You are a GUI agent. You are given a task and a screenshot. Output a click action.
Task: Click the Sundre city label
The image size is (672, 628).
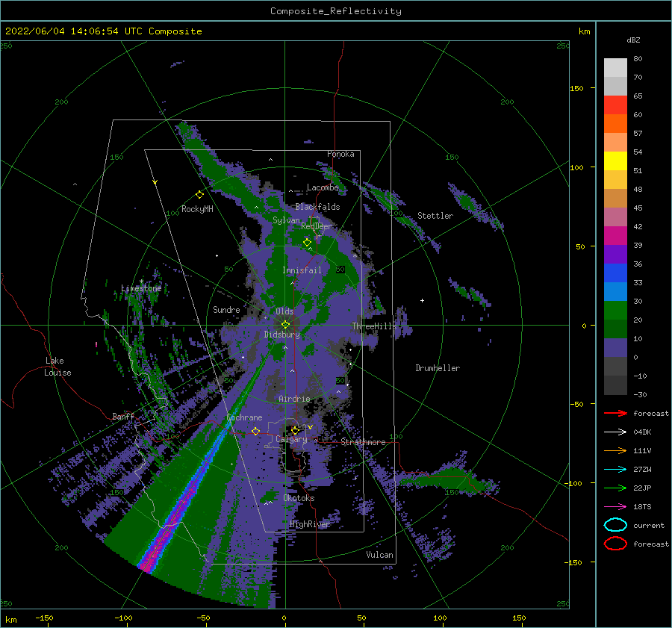click(227, 309)
